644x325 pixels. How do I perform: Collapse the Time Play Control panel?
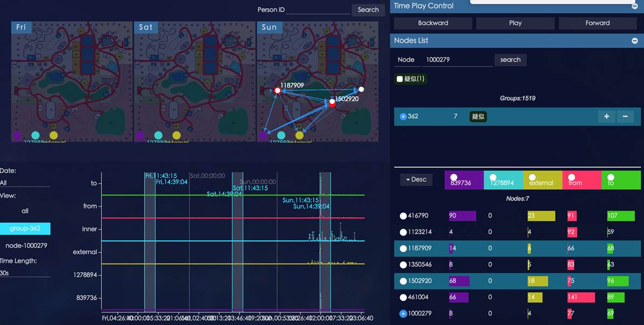point(634,6)
